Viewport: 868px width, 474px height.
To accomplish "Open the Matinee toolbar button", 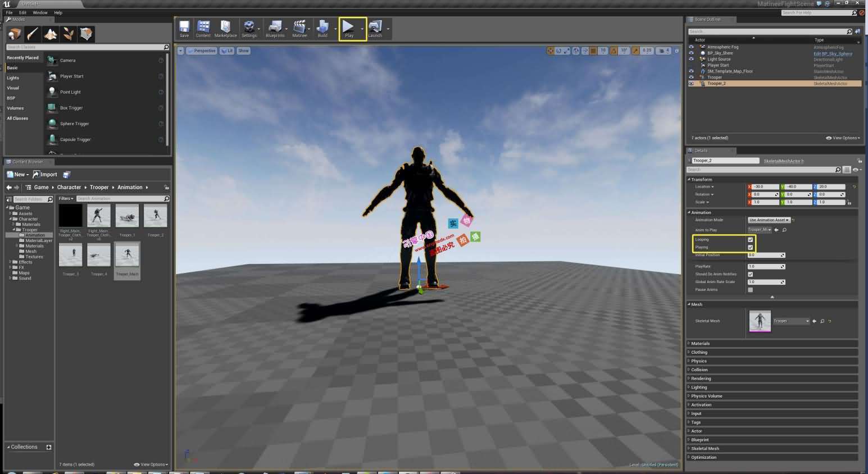I will 299,29.
